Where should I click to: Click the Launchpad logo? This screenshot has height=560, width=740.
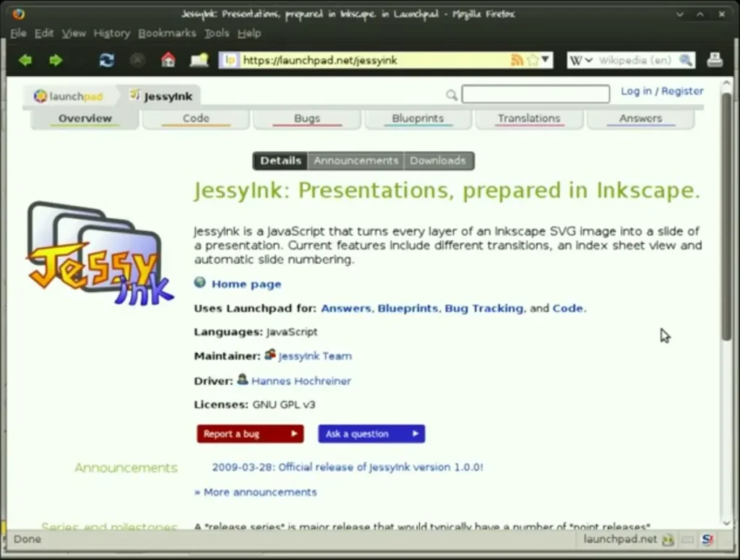pos(68,96)
